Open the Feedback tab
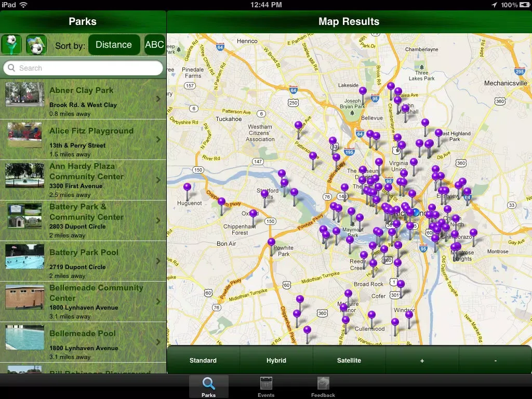Viewport: 532px width, 399px height. coord(323,387)
